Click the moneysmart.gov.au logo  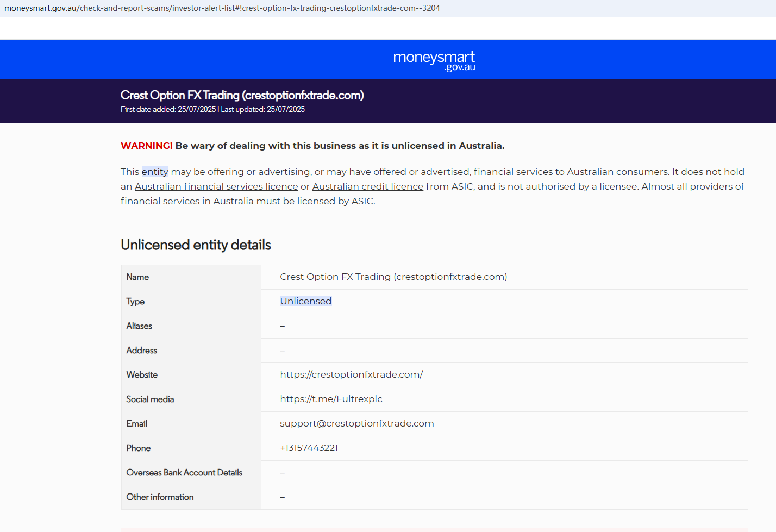(434, 61)
